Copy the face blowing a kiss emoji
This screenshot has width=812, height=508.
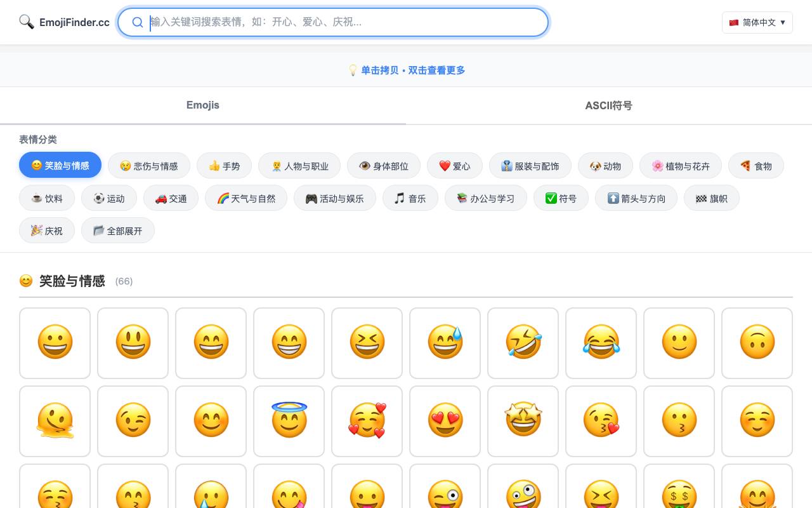pyautogui.click(x=601, y=421)
